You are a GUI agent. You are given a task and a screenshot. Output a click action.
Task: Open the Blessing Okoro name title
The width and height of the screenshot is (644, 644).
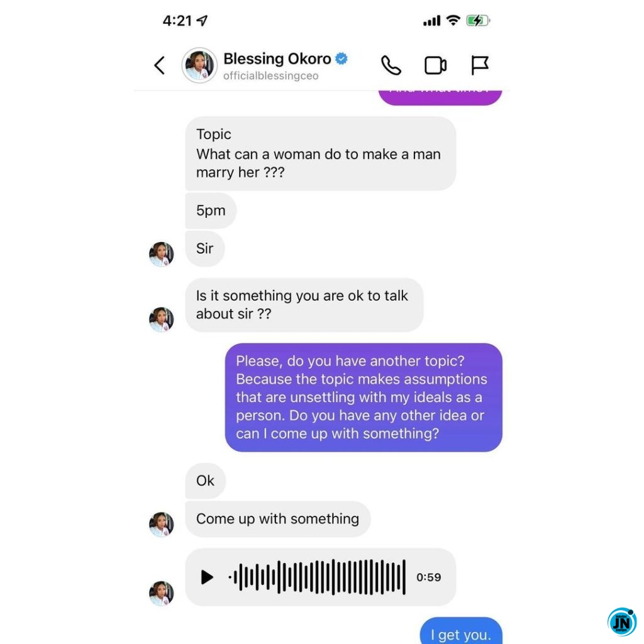click(x=277, y=58)
